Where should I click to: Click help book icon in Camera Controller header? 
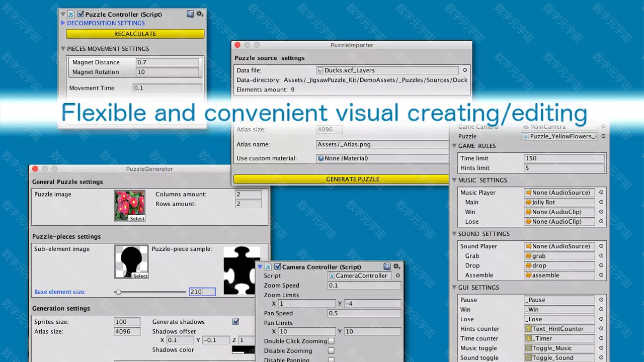pos(387,266)
